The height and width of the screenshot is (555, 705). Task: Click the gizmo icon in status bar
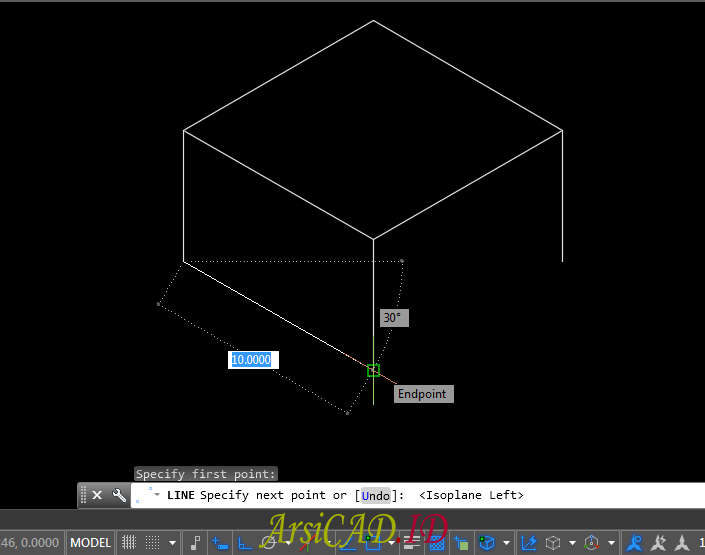coord(591,543)
